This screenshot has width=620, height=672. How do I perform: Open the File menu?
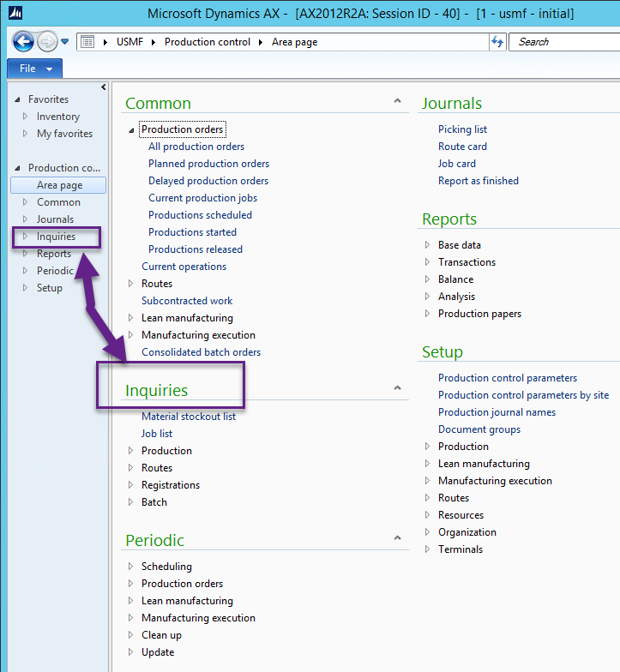(35, 69)
